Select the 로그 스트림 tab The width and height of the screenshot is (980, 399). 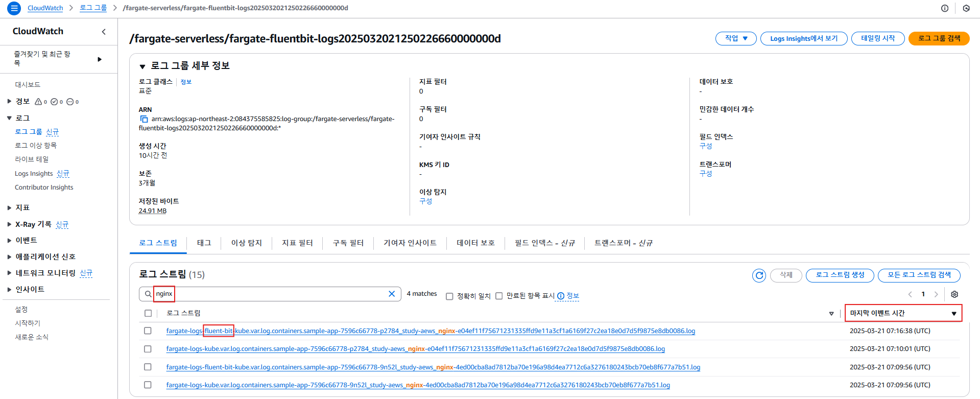(158, 243)
